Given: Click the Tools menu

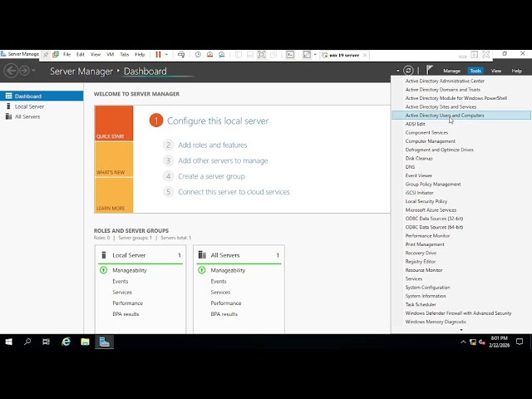Looking at the screenshot, I should coord(475,71).
